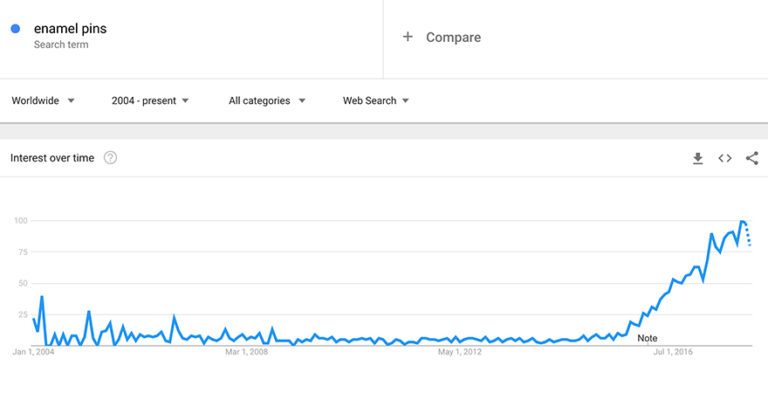
Task: Click the May 1, 2012 axis label
Action: click(x=459, y=352)
